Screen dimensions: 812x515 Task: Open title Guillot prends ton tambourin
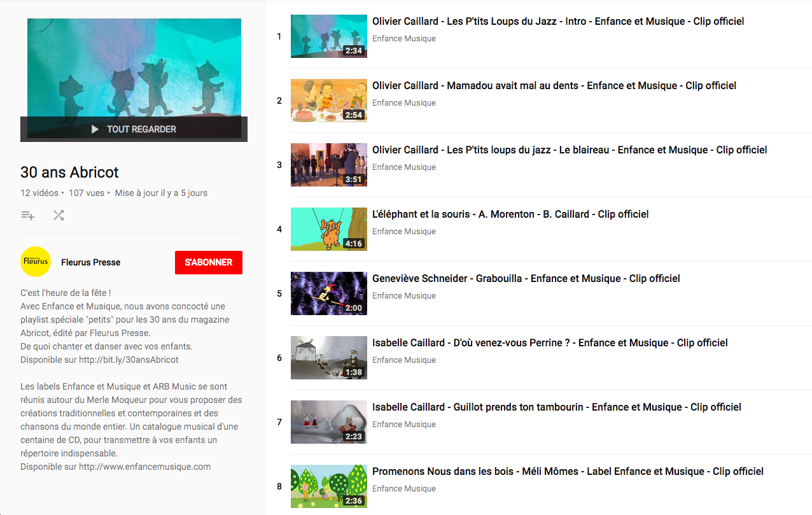coord(557,407)
